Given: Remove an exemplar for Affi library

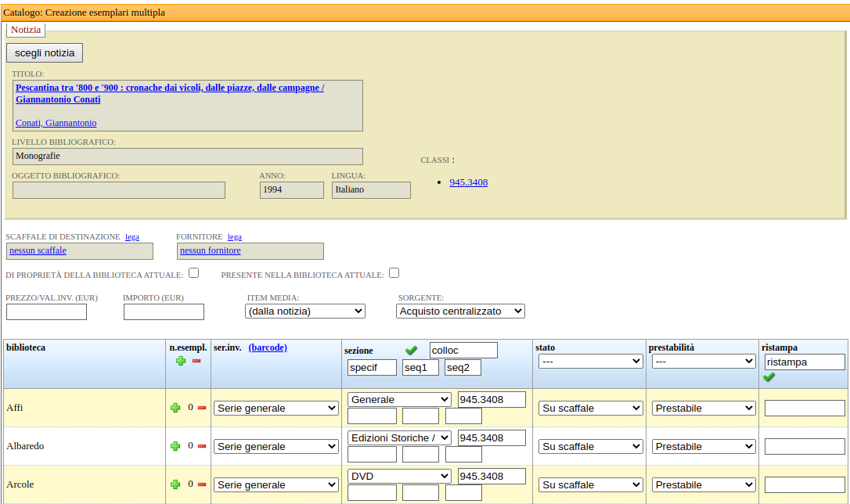Looking at the screenshot, I should 202,408.
